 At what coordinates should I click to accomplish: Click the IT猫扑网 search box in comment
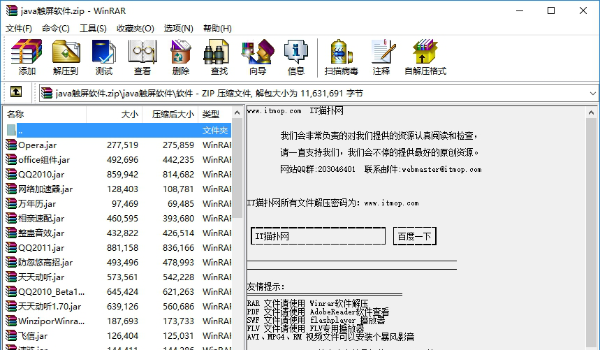point(318,236)
